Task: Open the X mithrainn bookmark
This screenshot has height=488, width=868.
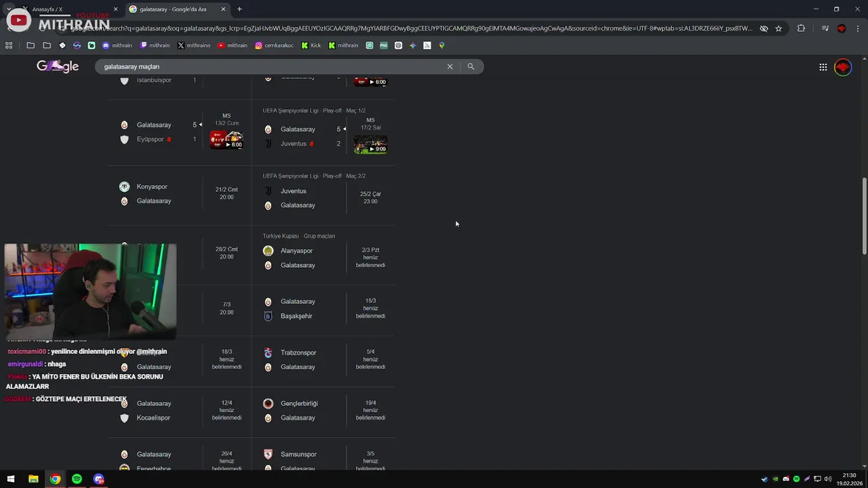Action: pos(194,45)
